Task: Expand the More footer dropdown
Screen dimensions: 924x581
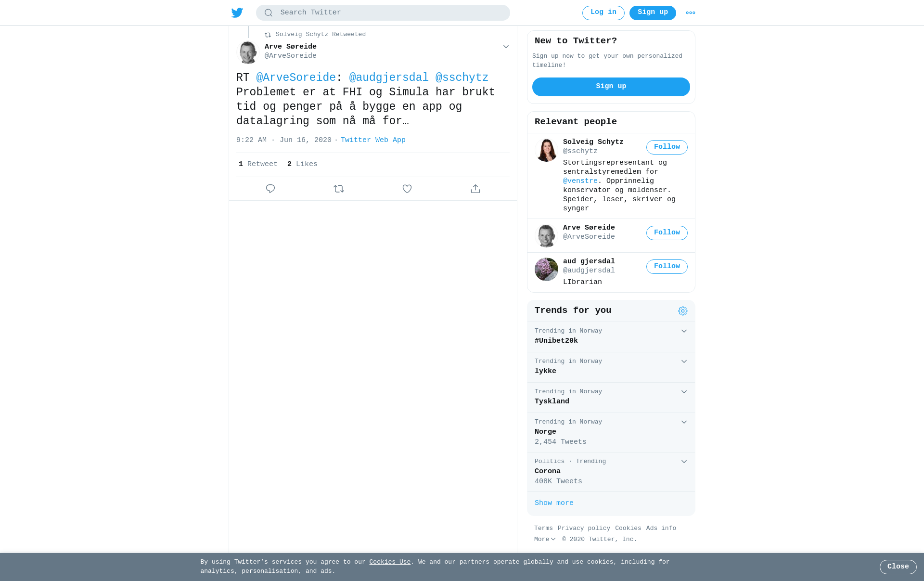Action: click(x=545, y=540)
